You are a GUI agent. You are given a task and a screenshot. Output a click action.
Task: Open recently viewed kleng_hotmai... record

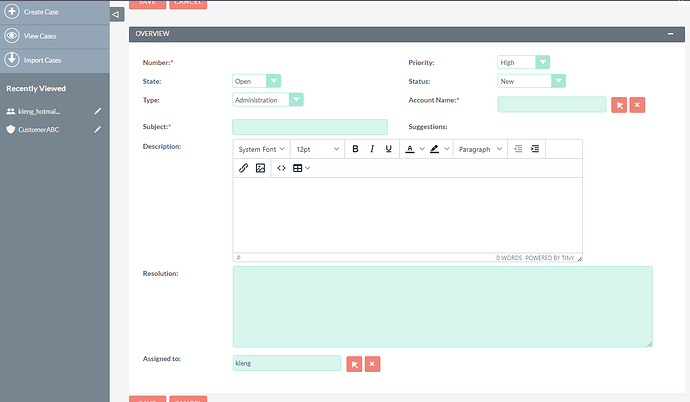coord(39,111)
